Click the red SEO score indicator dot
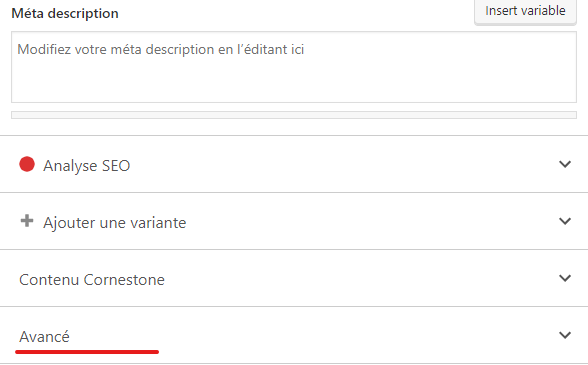This screenshot has height=365, width=588. tap(27, 164)
